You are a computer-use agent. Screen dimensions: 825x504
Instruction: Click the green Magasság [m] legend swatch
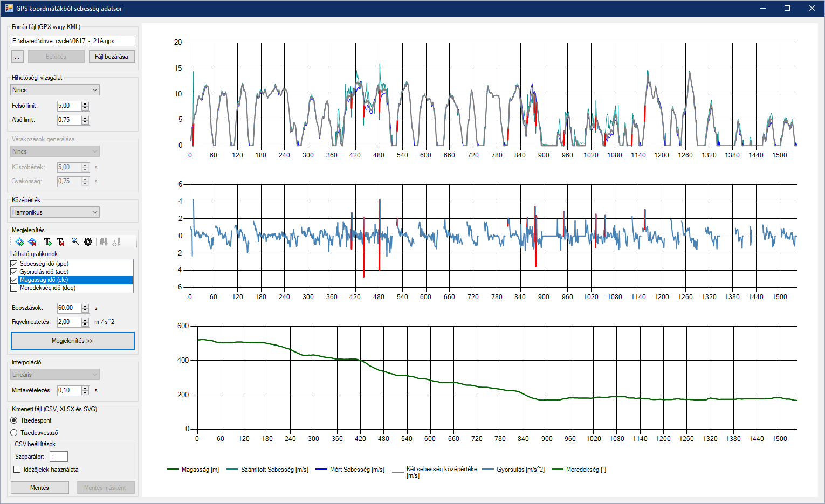coord(173,470)
